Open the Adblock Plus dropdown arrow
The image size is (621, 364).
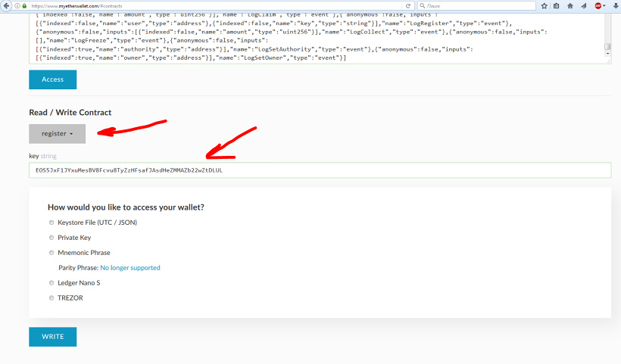tap(604, 6)
